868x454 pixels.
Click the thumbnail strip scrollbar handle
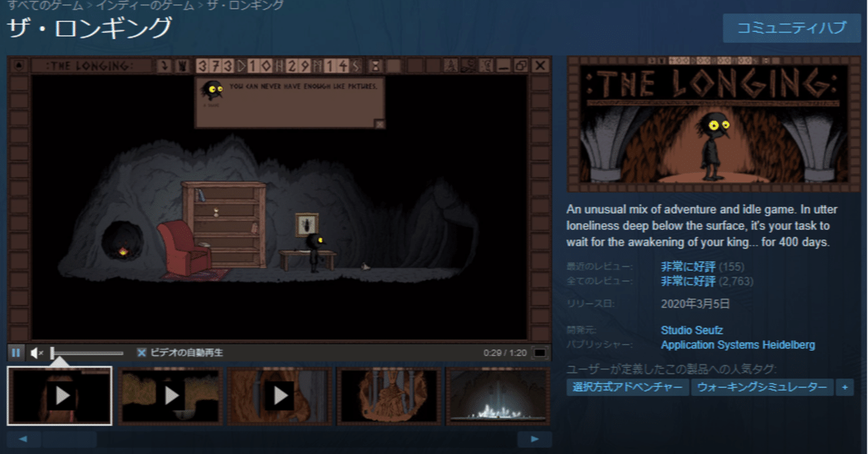69,439
